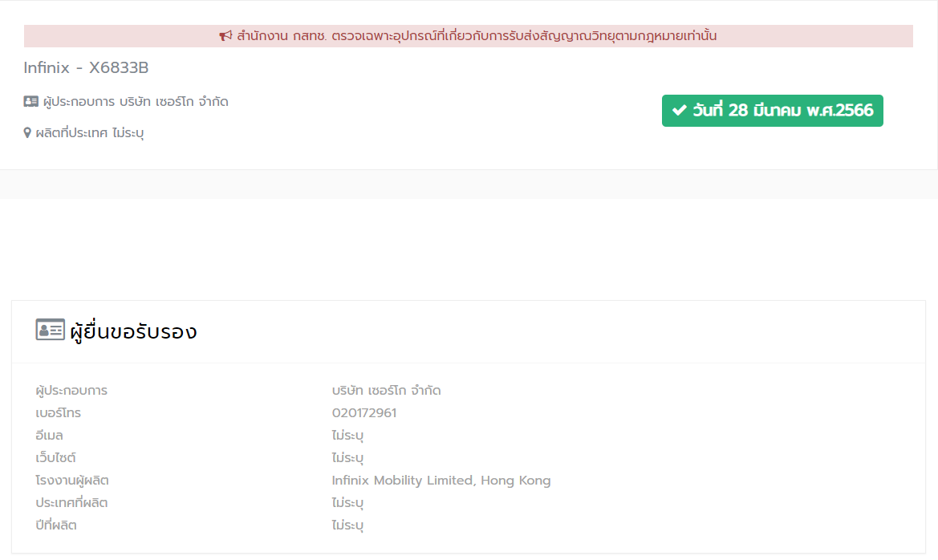Click the ID card icon beside the top ผู้ประกอบการ line
The height and width of the screenshot is (560, 938).
(31, 102)
